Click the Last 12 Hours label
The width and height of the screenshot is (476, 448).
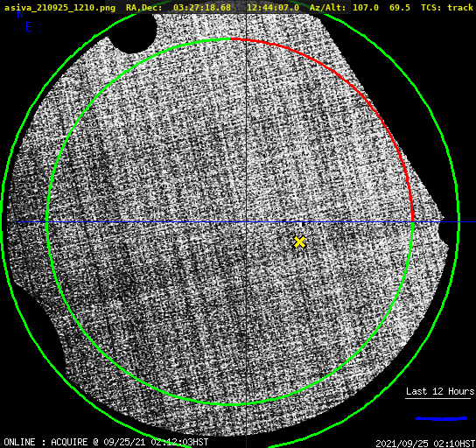pyautogui.click(x=440, y=391)
